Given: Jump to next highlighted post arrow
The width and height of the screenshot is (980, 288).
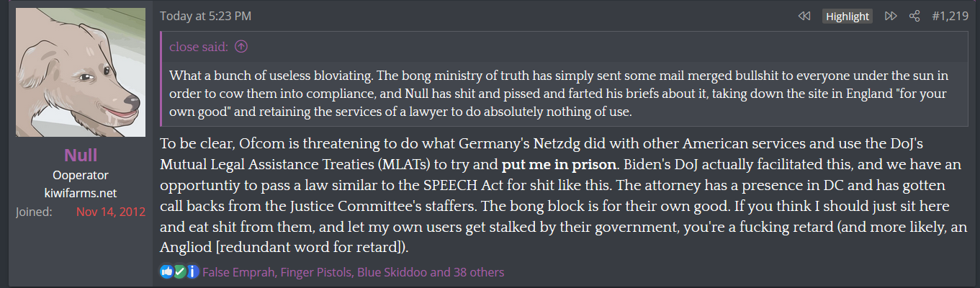Looking at the screenshot, I should [x=891, y=16].
